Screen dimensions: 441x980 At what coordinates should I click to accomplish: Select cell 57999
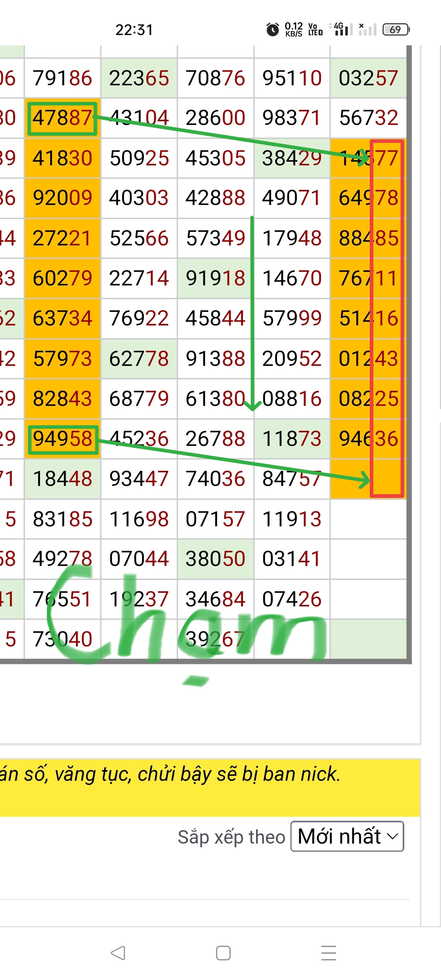292,318
